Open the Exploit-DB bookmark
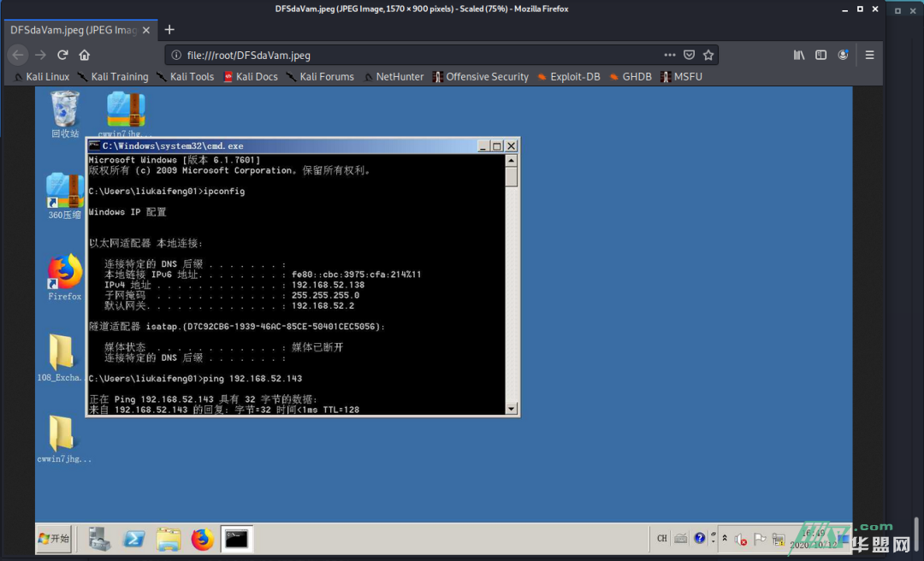 click(567, 77)
